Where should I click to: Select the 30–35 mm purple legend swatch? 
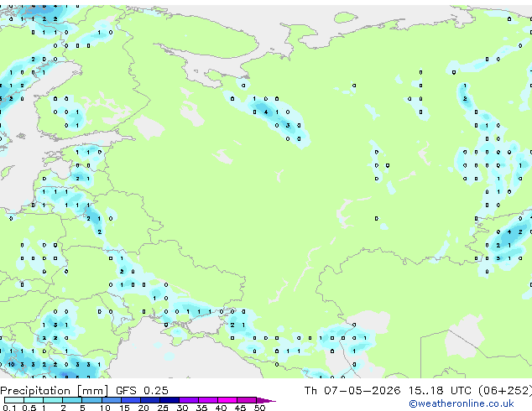pos(189,400)
